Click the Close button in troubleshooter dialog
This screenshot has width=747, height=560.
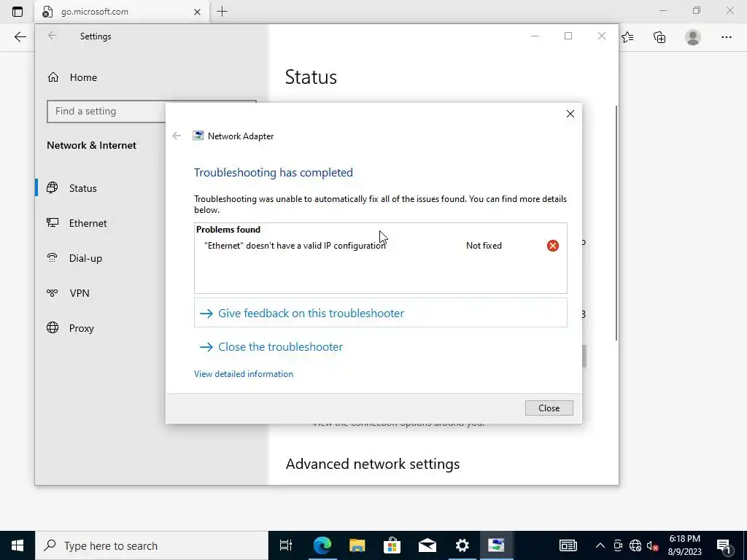549,408
